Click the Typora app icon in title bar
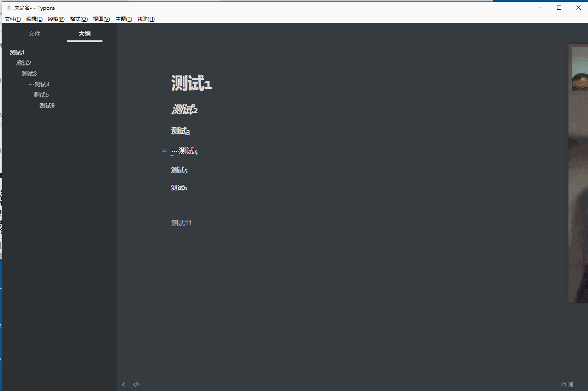The image size is (588, 391). click(x=9, y=8)
